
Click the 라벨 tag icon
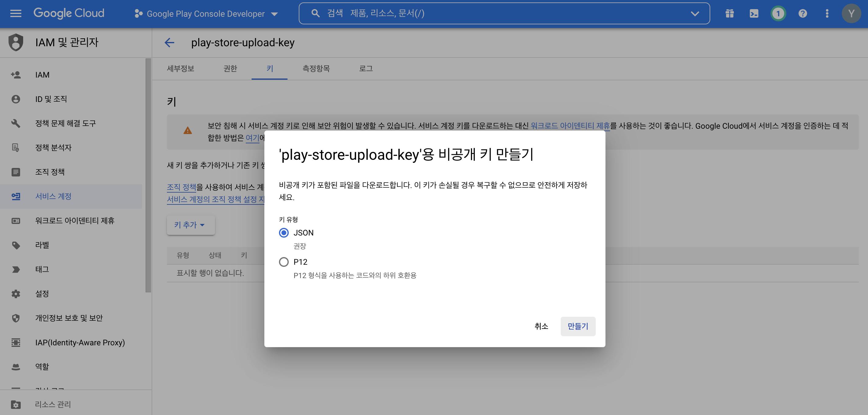pyautogui.click(x=16, y=245)
